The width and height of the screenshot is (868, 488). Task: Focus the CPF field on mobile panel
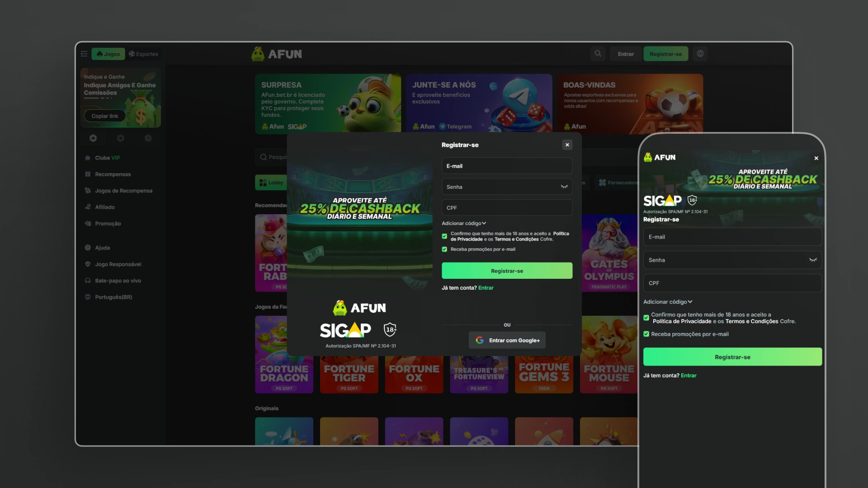tap(732, 283)
